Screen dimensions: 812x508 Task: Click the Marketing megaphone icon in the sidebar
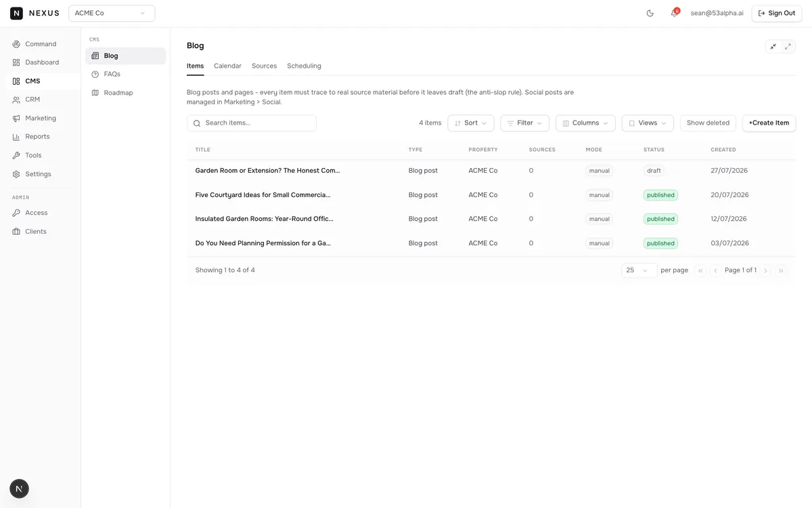[x=16, y=119]
